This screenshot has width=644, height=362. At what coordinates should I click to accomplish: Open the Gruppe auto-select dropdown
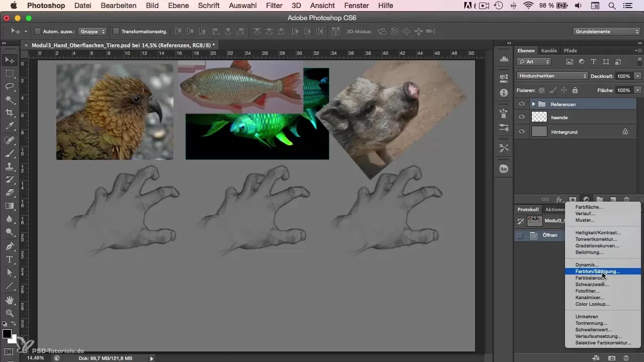(x=93, y=31)
